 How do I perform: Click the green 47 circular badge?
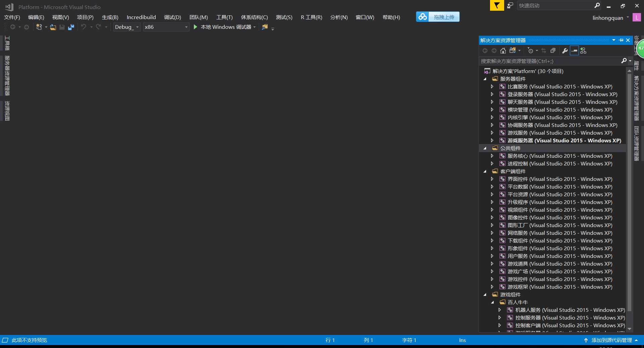[640, 49]
